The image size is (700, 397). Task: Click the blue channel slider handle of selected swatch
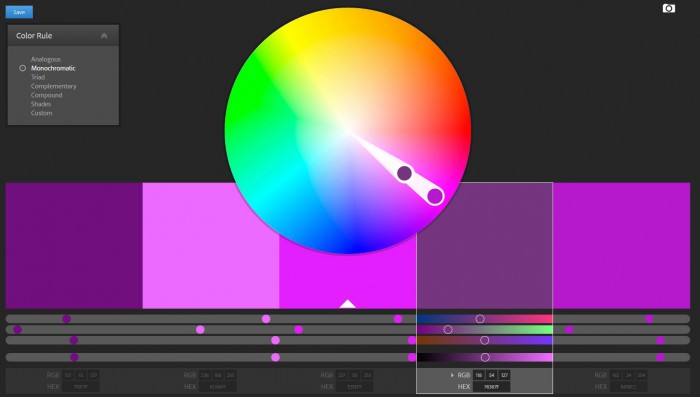484,340
